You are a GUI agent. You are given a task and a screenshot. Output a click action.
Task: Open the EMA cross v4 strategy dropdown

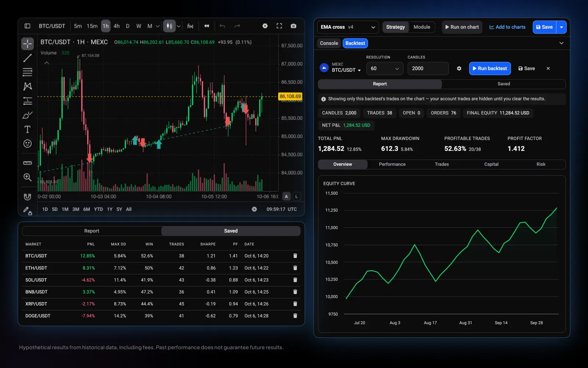(348, 27)
